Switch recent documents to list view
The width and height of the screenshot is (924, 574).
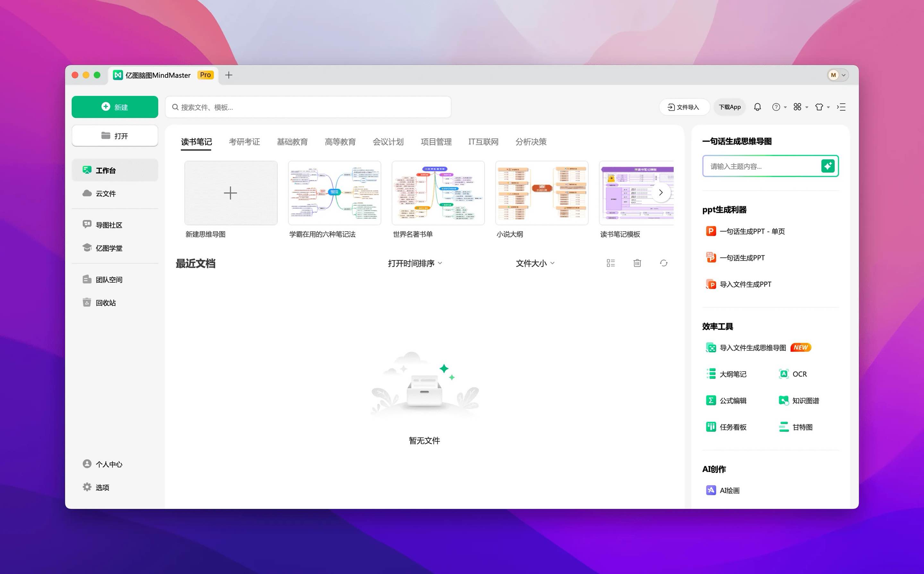pos(611,263)
